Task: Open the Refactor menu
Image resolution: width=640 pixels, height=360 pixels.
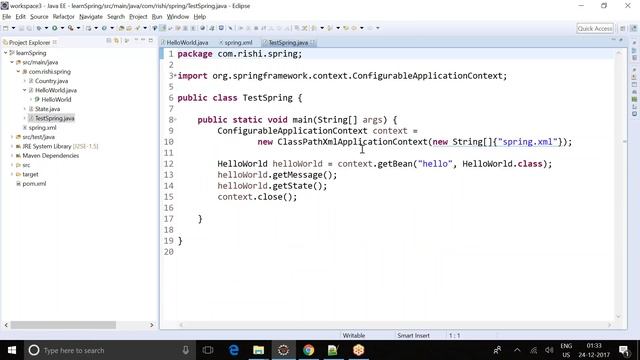Action: tap(63, 17)
